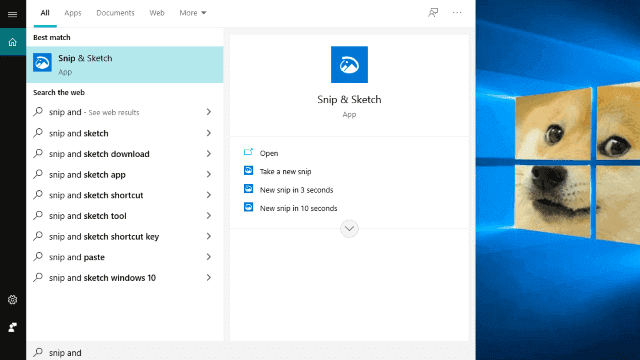Click the magnifier icon beside 'snip and paste'
640x360 pixels.
tap(38, 256)
